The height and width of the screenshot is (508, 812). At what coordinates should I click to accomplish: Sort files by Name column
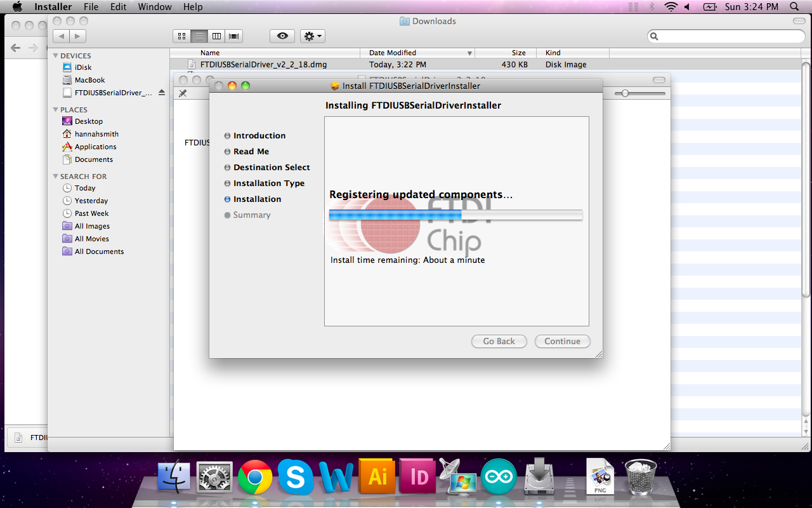pos(265,53)
